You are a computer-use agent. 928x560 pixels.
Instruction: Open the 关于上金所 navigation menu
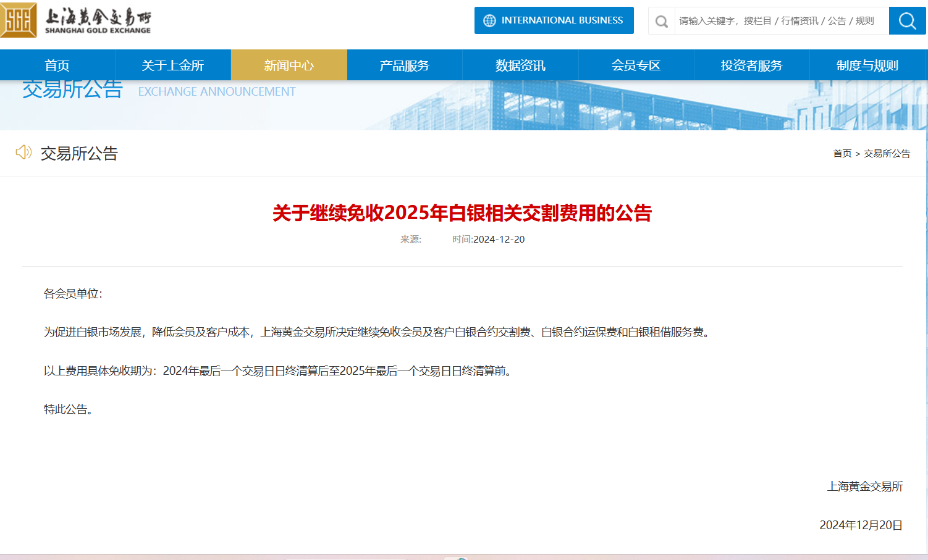coord(173,65)
